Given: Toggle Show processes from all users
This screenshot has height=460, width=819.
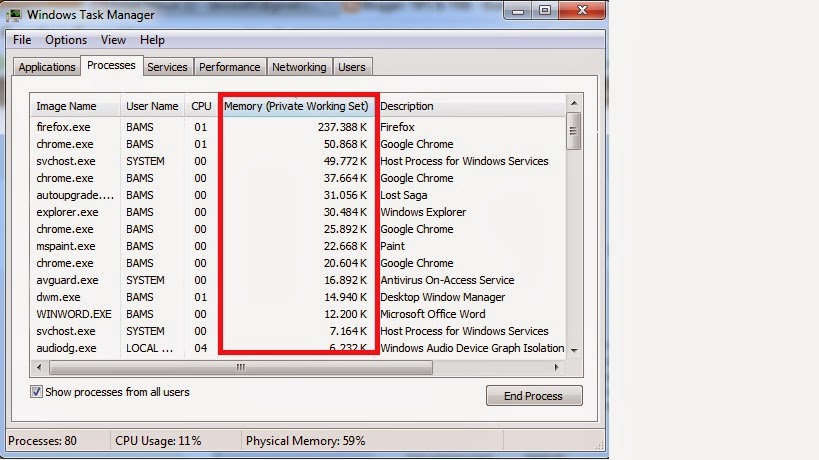Looking at the screenshot, I should [x=36, y=392].
